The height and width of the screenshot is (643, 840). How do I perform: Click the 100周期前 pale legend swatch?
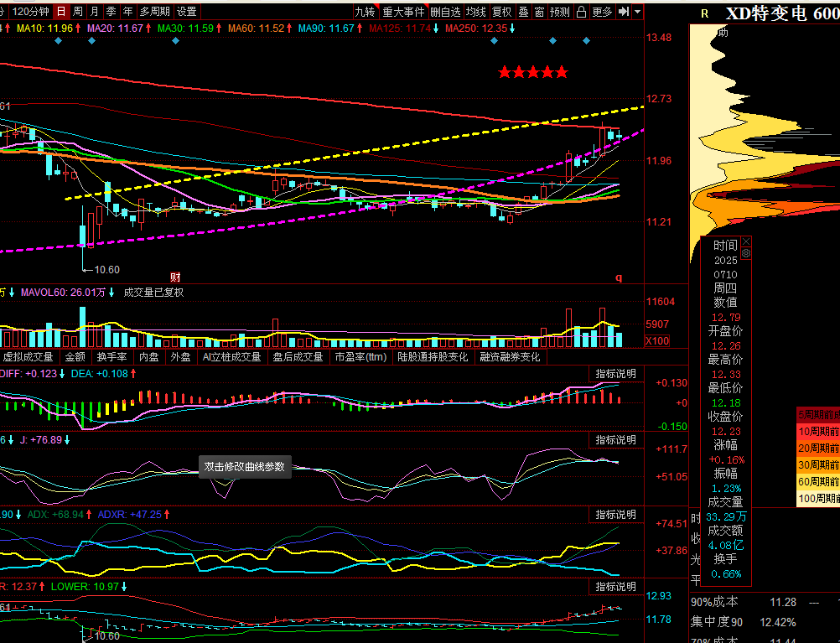(x=818, y=498)
